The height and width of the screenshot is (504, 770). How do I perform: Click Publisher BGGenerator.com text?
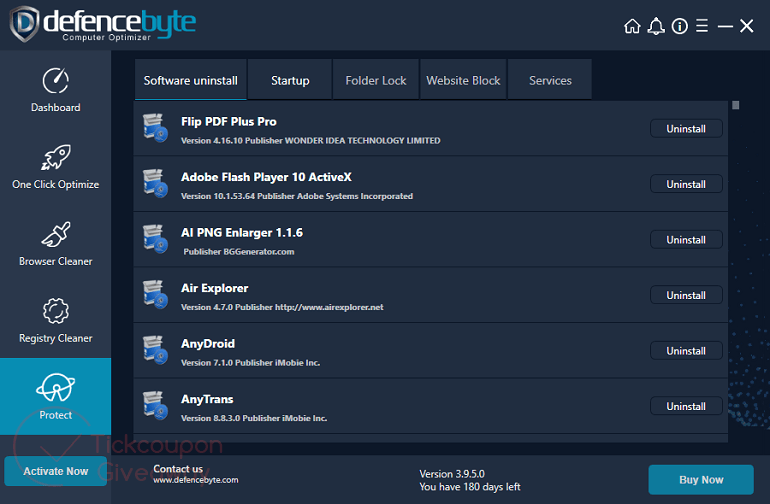coord(239,252)
